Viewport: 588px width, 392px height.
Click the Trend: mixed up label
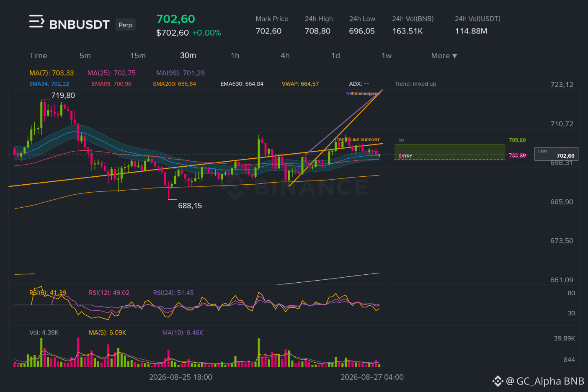(415, 84)
